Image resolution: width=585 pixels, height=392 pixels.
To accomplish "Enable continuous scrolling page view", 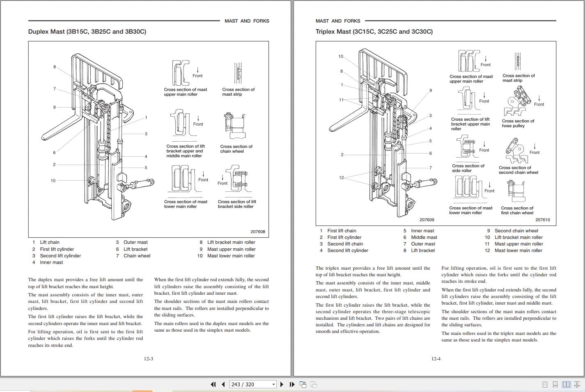I will click(x=555, y=385).
